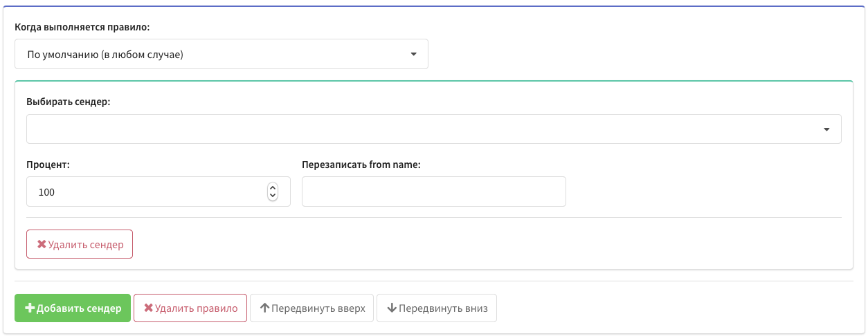Click the Удалить правило button
The image size is (868, 336).
pos(190,308)
